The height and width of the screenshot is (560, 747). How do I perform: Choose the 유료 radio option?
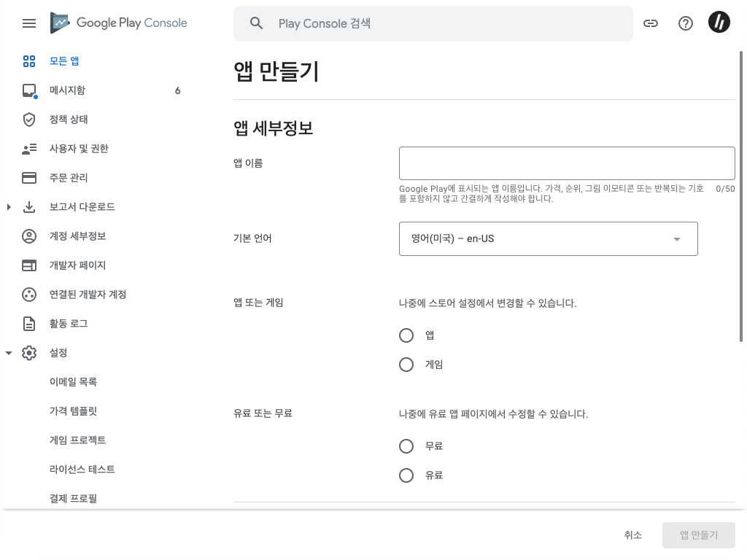point(406,475)
